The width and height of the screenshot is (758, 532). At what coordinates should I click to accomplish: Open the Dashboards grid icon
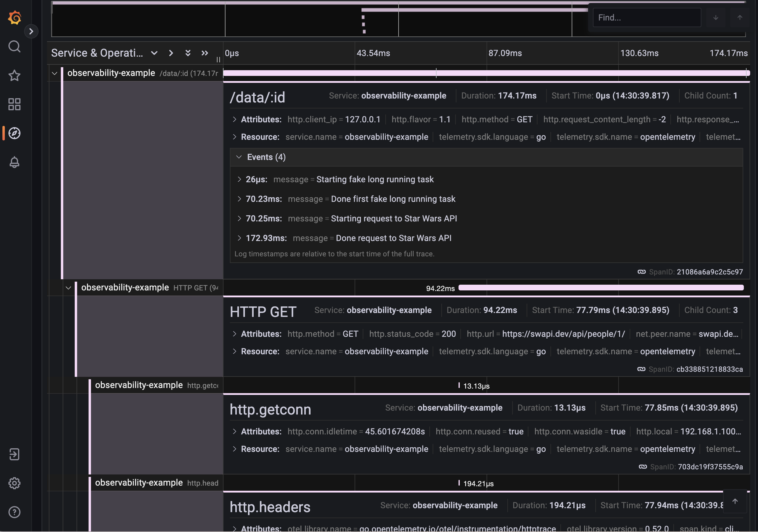[14, 104]
